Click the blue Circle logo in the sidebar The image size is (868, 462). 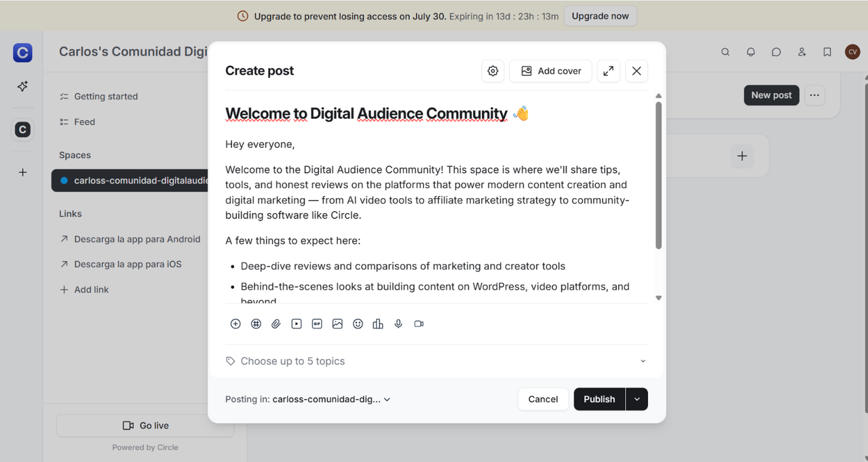click(22, 52)
